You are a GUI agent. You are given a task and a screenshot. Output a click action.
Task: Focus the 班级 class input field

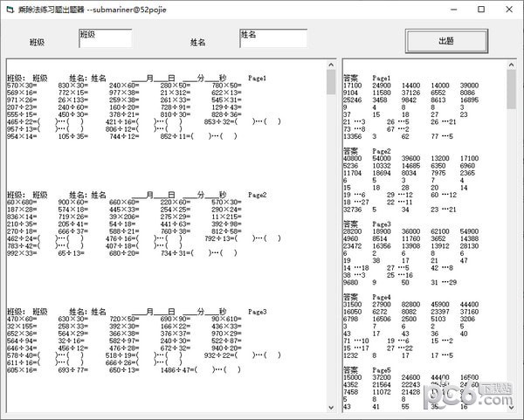tap(106, 38)
